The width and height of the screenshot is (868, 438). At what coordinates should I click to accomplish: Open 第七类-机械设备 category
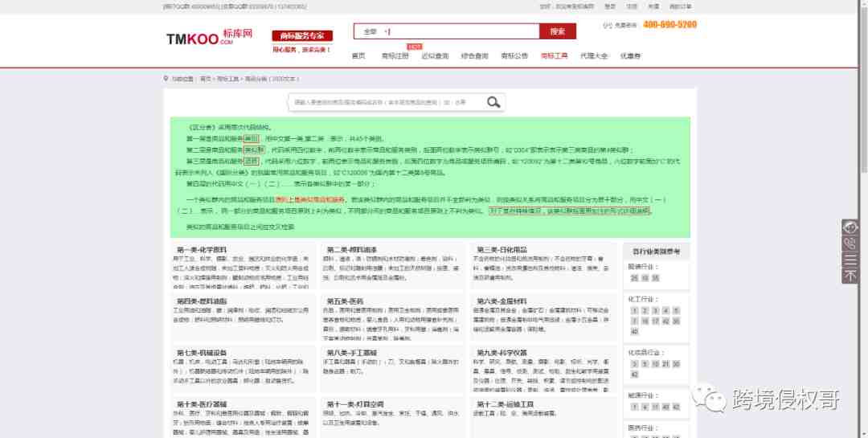pyautogui.click(x=202, y=353)
